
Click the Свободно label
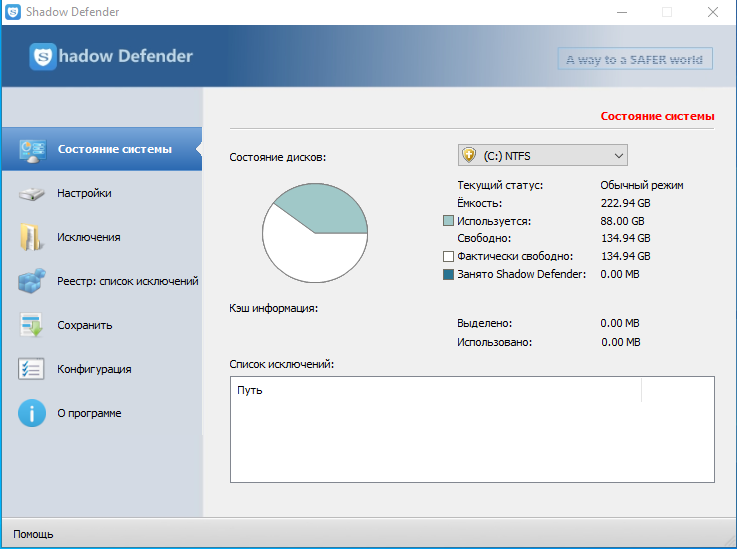tap(484, 238)
